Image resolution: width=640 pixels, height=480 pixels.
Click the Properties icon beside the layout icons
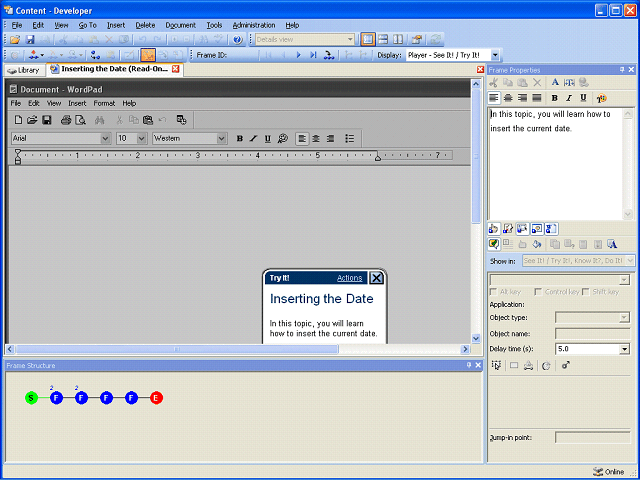(x=417, y=39)
